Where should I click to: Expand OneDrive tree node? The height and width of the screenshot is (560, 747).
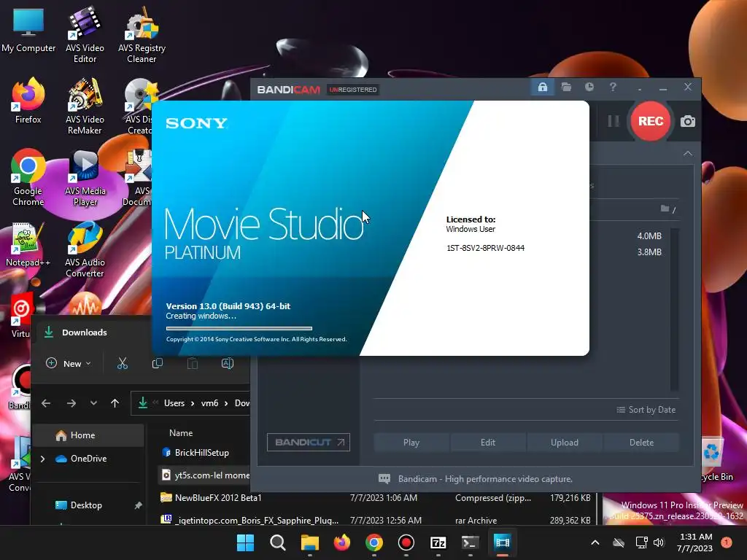43,459
